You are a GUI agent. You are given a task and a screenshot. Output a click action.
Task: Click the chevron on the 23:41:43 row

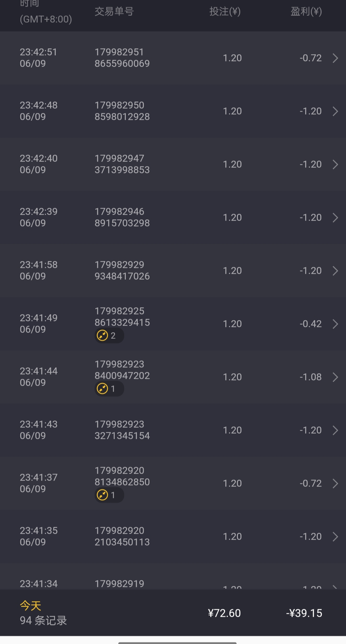pos(335,430)
